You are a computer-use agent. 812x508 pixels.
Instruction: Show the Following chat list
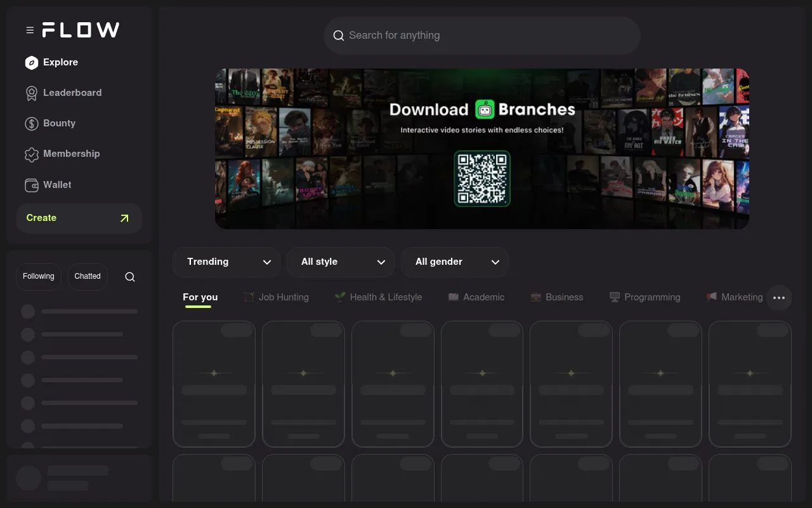(39, 277)
